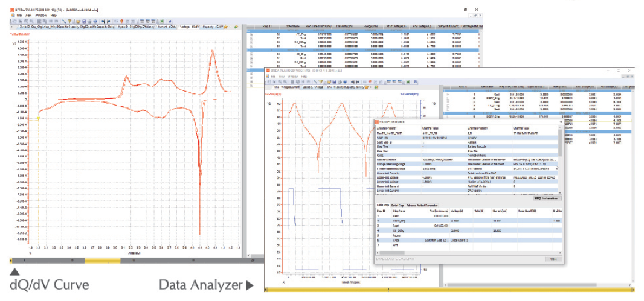The width and height of the screenshot is (644, 301).
Task: Click the yellow bar at the Data Analyzer window bottom
Action: click(449, 290)
